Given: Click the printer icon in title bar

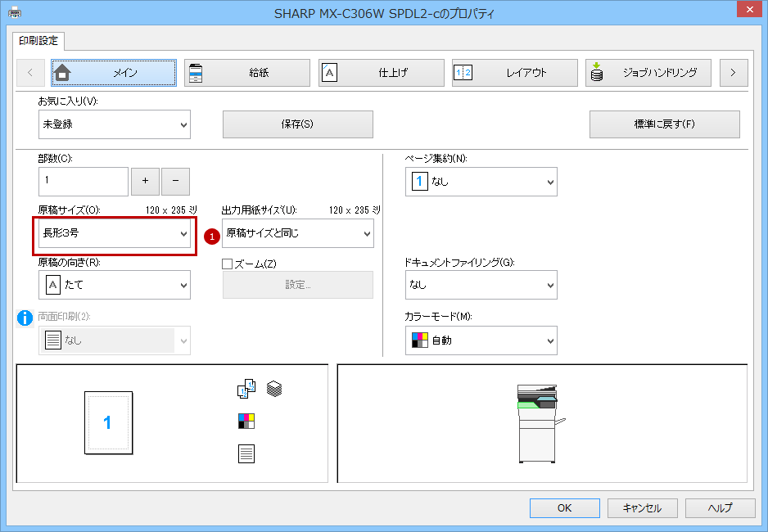Looking at the screenshot, I should click(15, 12).
